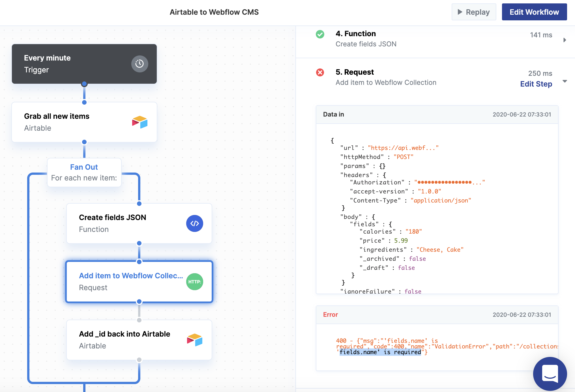Click the Error panel header
The height and width of the screenshot is (392, 575).
pos(437,315)
